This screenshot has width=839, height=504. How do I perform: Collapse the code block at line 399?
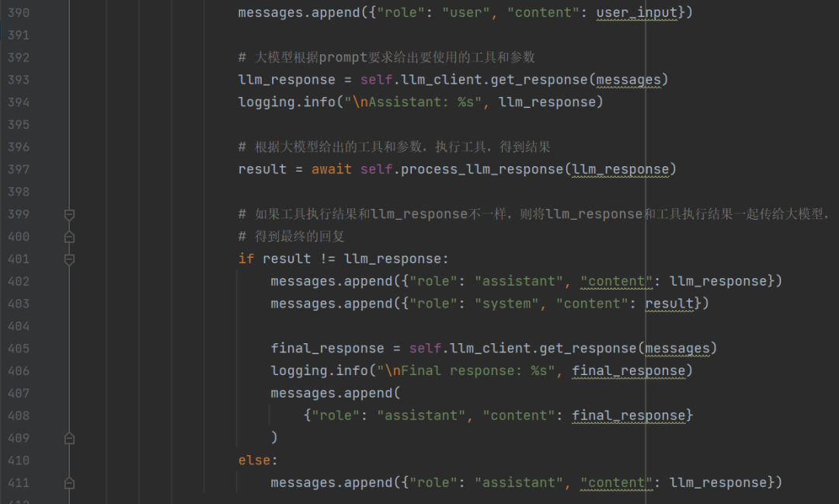(68, 214)
